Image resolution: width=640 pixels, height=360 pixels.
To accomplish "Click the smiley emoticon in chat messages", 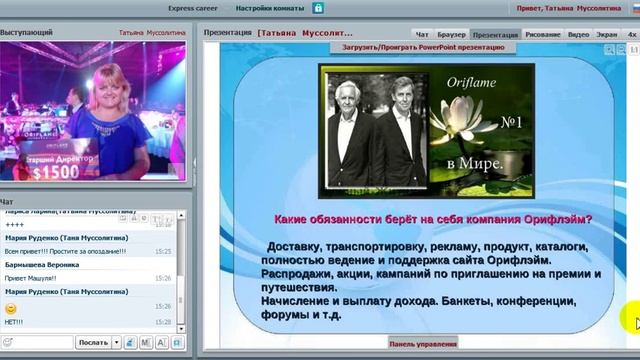I will pos(11,309).
